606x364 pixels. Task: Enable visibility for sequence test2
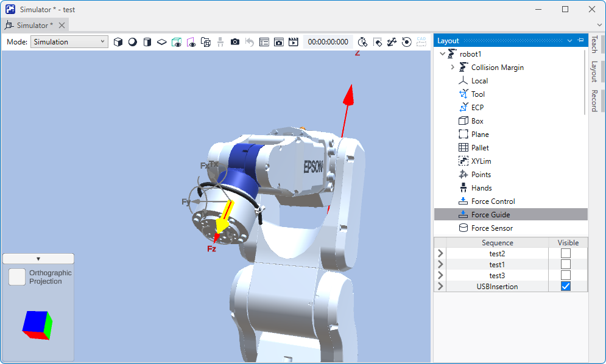(566, 253)
